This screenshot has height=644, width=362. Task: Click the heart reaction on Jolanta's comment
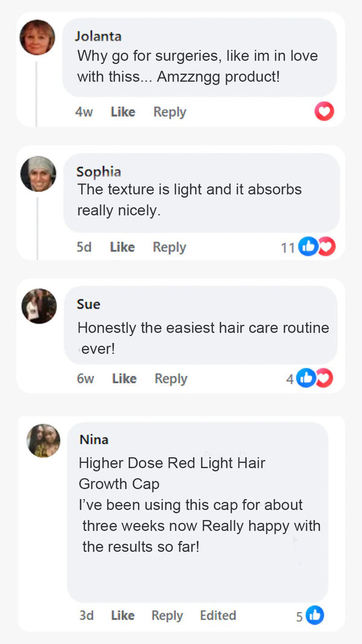pos(324,111)
